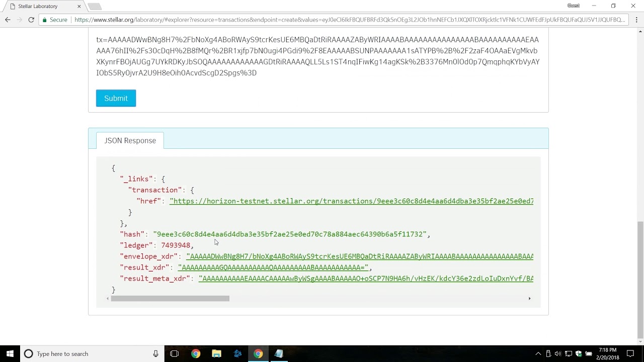The image size is (644, 362).
Task: Open the Chrome three-dot menu
Action: coord(636,20)
